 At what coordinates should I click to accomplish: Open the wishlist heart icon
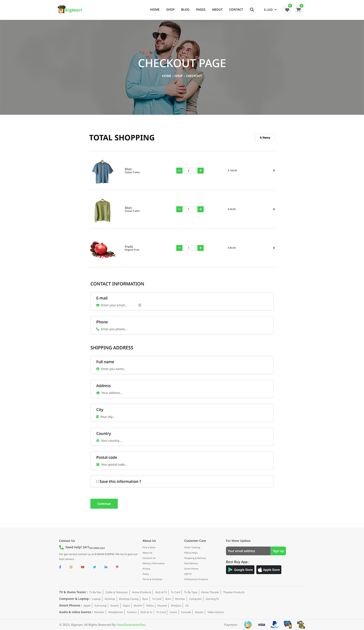point(287,10)
